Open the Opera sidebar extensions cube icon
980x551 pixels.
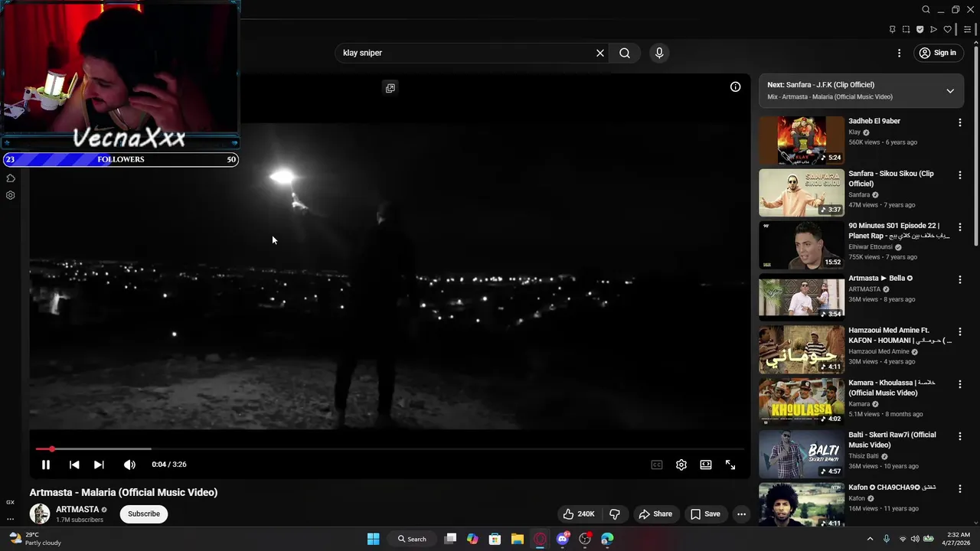pos(10,178)
